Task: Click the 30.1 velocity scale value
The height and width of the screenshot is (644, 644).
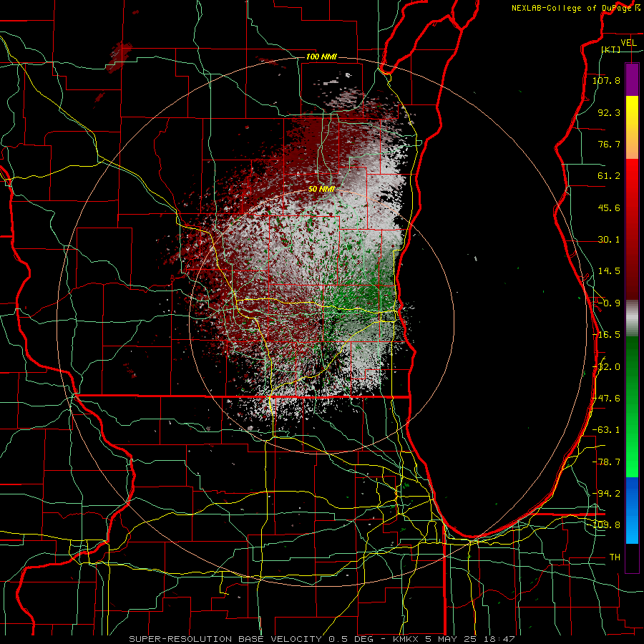Action: [609, 240]
